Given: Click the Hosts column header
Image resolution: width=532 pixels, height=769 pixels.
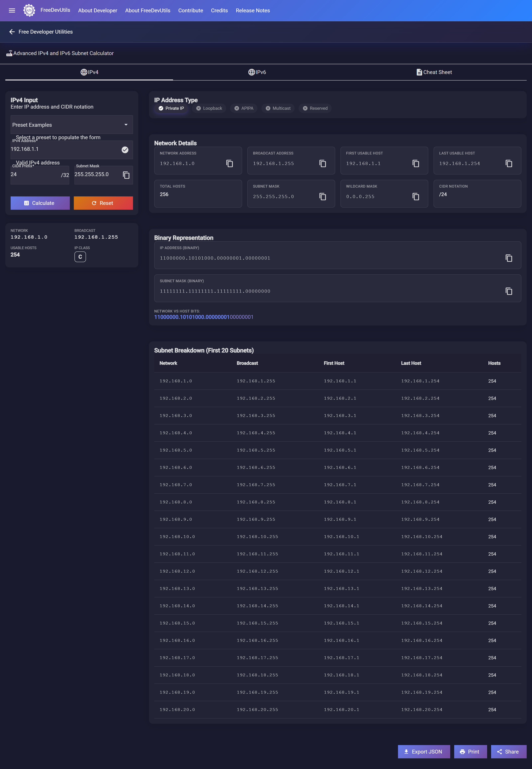Looking at the screenshot, I should (494, 363).
